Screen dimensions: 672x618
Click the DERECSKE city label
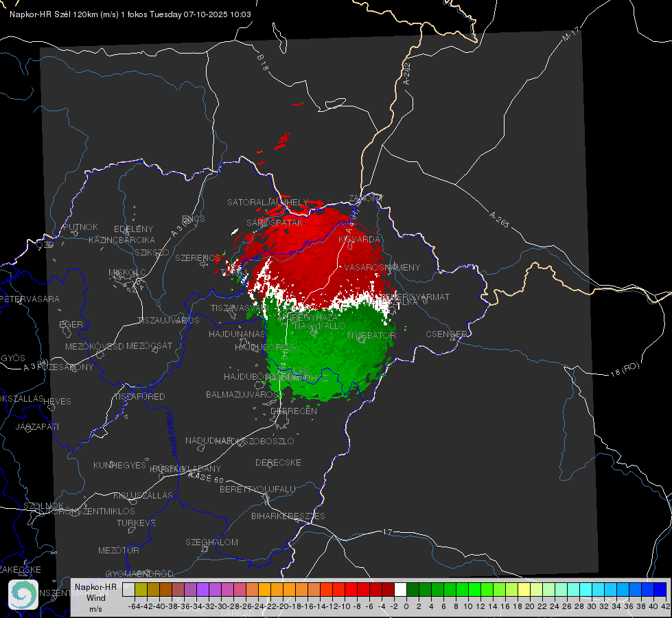[278, 463]
